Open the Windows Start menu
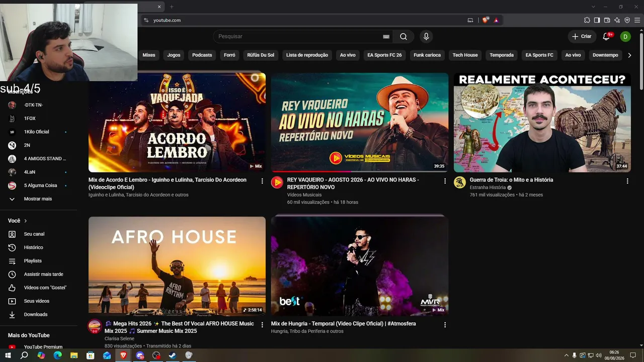Viewport: 644px width, 362px height. pyautogui.click(x=8, y=355)
